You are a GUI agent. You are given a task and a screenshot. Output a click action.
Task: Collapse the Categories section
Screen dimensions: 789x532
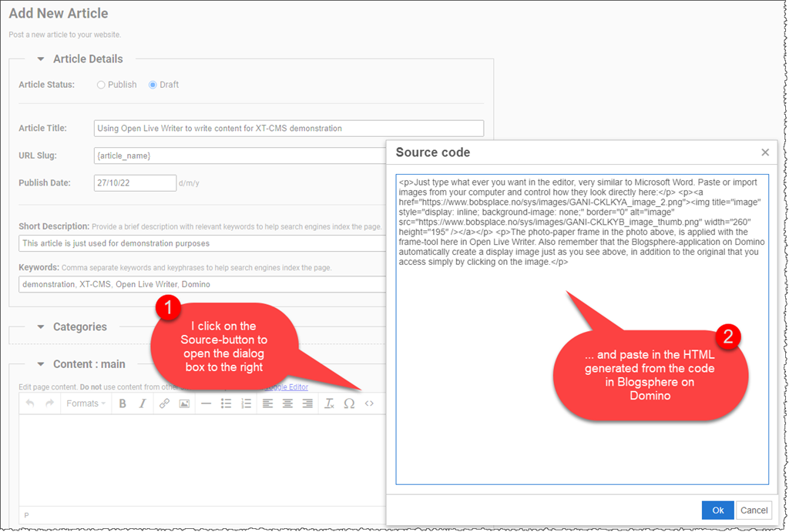tap(41, 327)
